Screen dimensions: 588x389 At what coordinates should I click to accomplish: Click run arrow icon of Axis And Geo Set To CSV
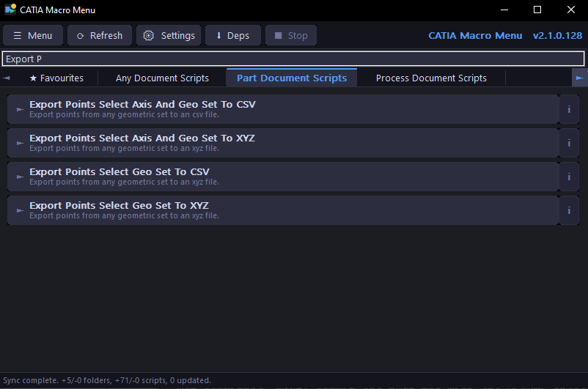pos(20,109)
